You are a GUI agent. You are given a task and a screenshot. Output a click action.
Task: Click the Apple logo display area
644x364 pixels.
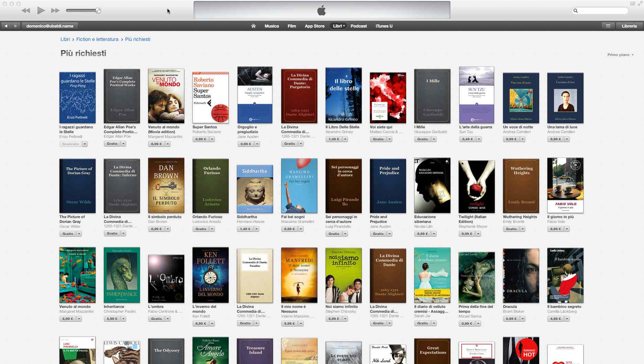322,10
